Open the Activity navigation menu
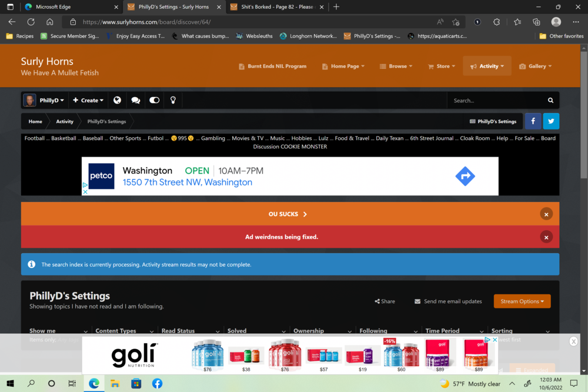 pos(487,67)
